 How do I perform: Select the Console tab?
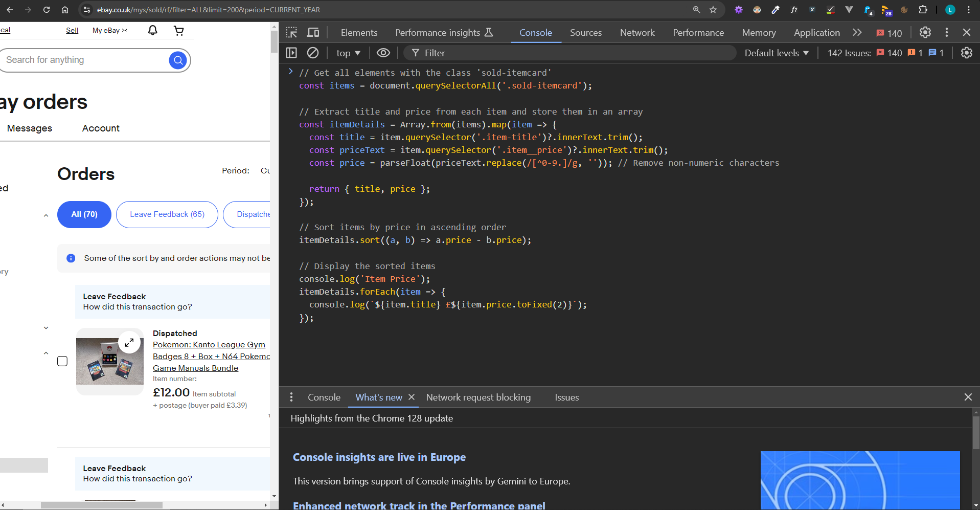pos(535,33)
